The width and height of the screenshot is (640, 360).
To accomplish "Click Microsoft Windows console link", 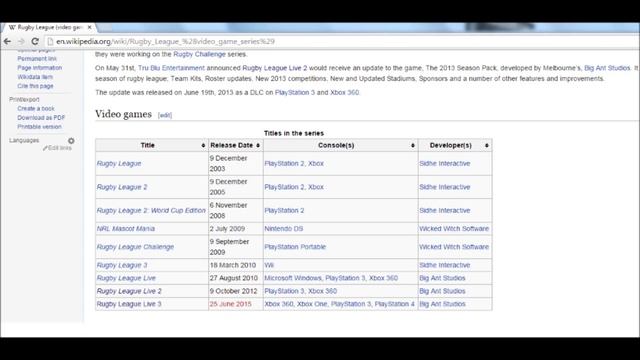I will (x=293, y=278).
